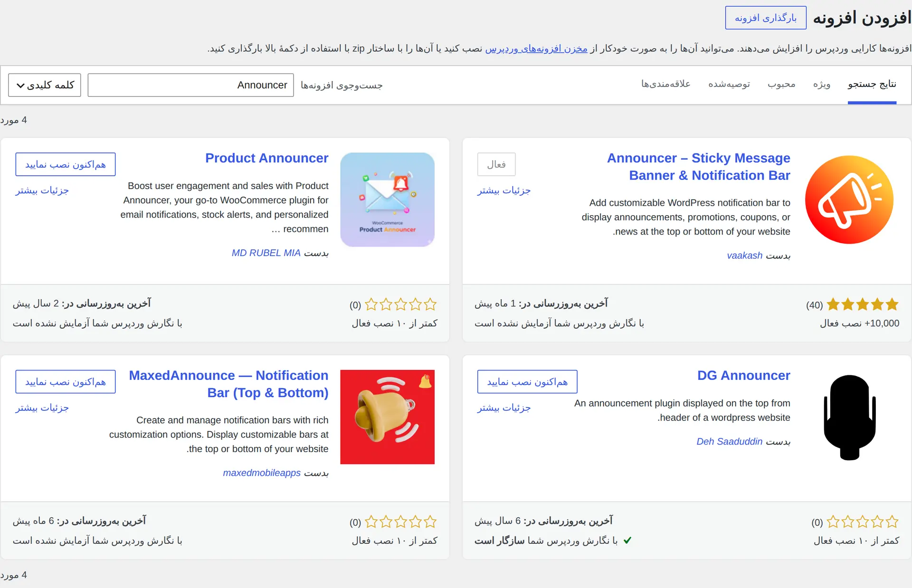The height and width of the screenshot is (588, 912).
Task: Open the 'DG Announcer' plugin title
Action: click(744, 376)
